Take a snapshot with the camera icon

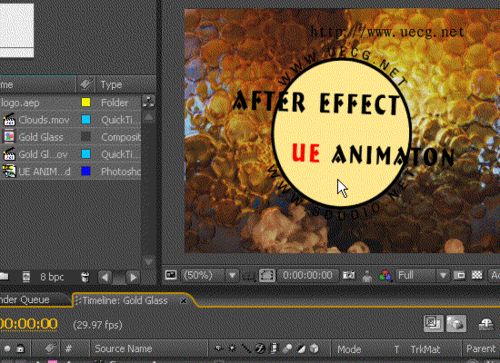click(x=349, y=275)
